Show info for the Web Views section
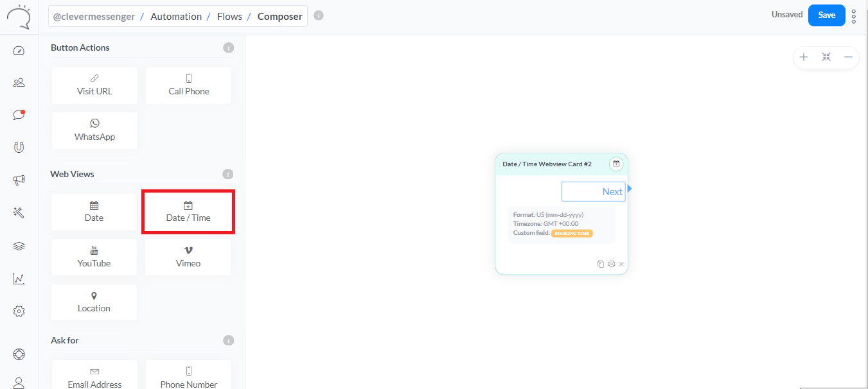Image resolution: width=868 pixels, height=389 pixels. pos(228,174)
